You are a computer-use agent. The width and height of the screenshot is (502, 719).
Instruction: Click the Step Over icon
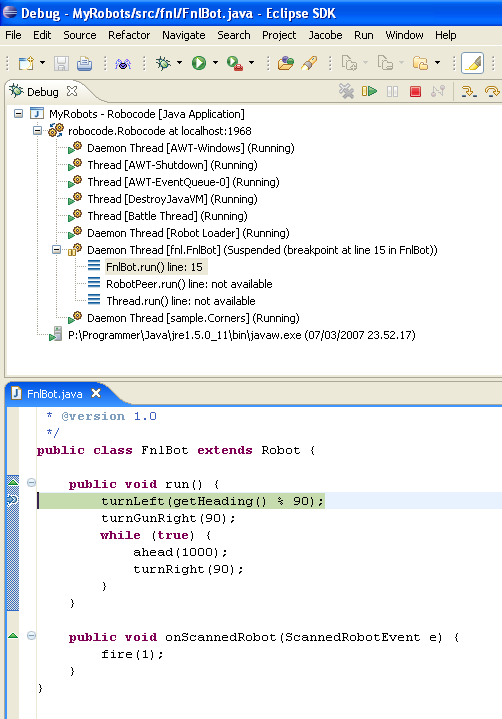[492, 92]
